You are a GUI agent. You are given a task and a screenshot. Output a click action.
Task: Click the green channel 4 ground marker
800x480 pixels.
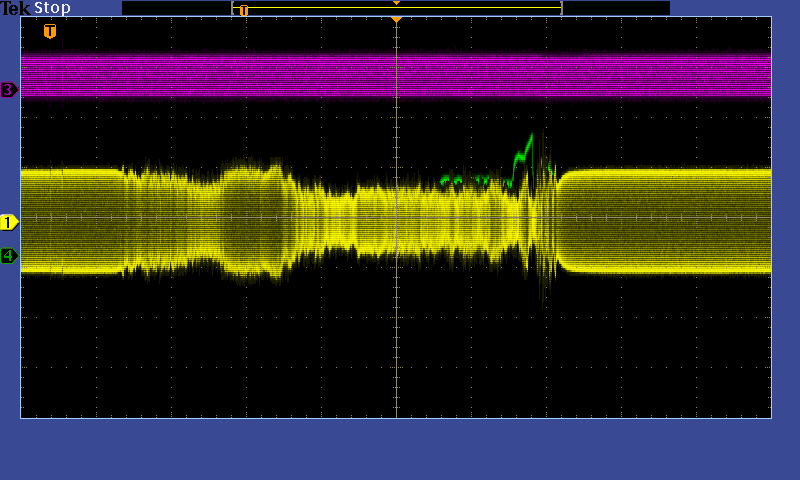coord(9,256)
